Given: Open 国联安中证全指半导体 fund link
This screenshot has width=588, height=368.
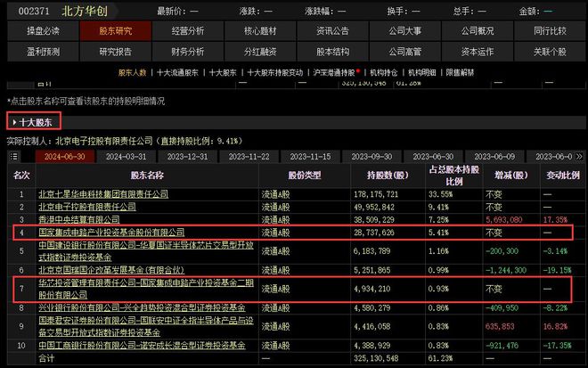Looking at the screenshot, I should tap(146, 327).
